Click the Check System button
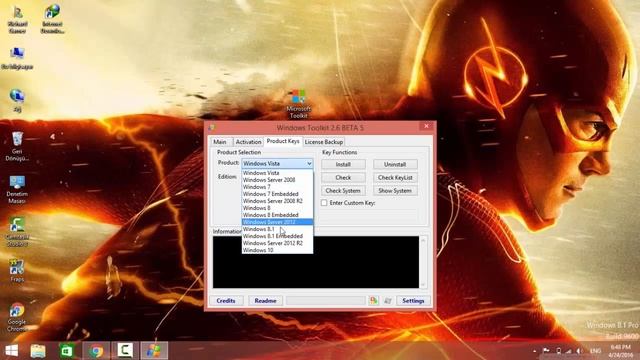Viewport: 640px width, 360px height. coord(343,191)
